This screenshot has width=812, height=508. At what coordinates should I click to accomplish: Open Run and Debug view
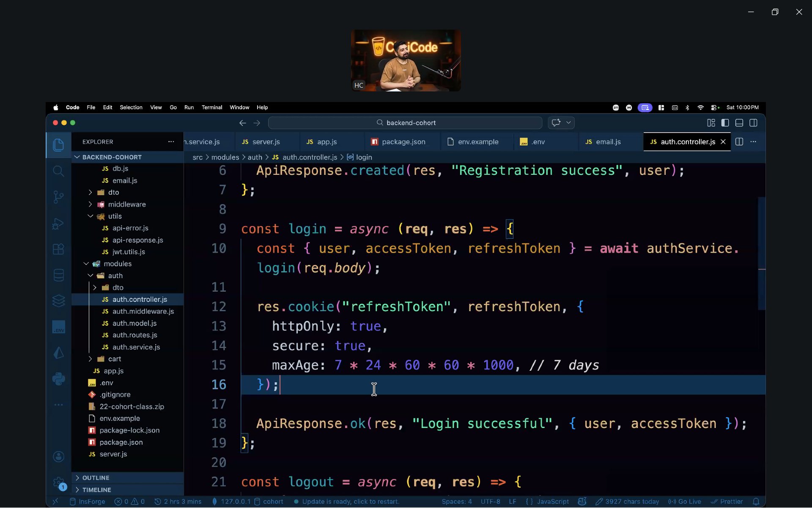coord(58,223)
